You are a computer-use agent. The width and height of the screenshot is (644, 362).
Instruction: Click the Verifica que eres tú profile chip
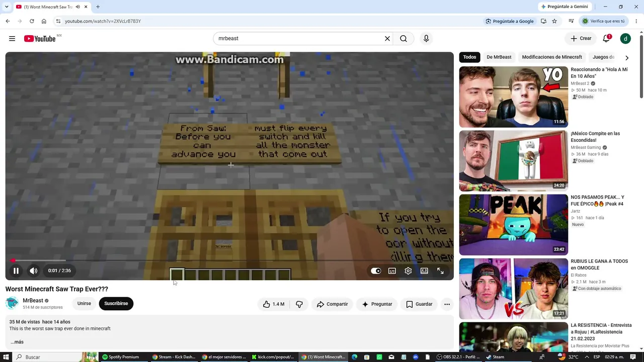click(604, 21)
